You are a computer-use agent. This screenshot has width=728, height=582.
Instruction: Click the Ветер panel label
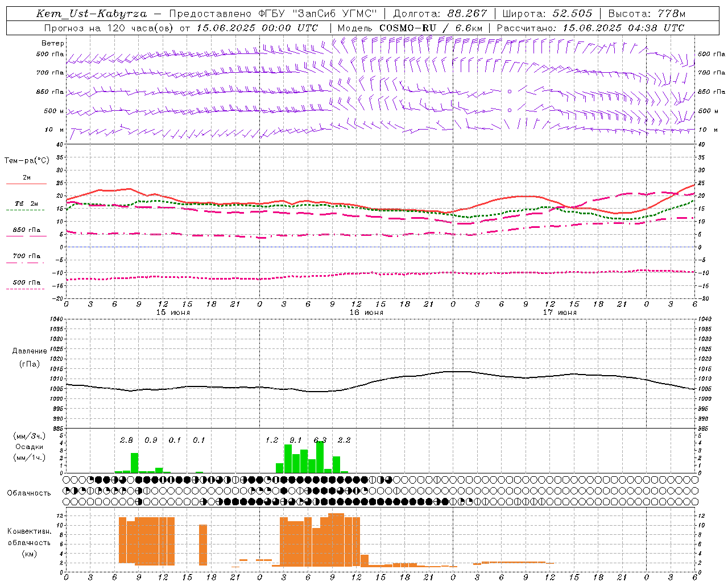point(52,43)
